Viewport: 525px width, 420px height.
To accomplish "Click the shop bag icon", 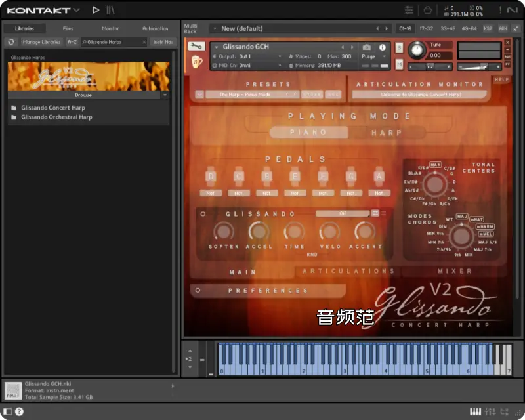I will click(427, 10).
